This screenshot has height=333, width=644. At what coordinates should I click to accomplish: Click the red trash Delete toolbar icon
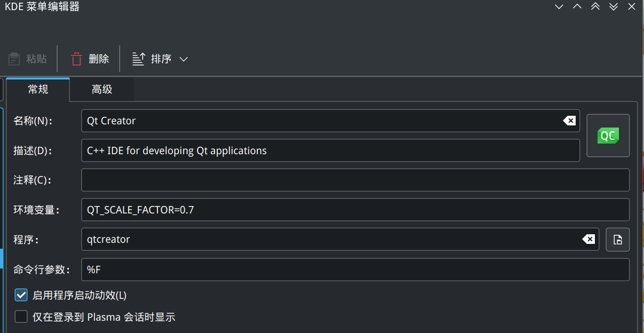pos(76,59)
